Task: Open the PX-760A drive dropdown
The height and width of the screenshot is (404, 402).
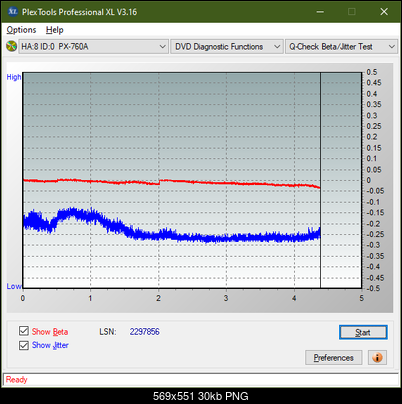Action: click(x=93, y=46)
